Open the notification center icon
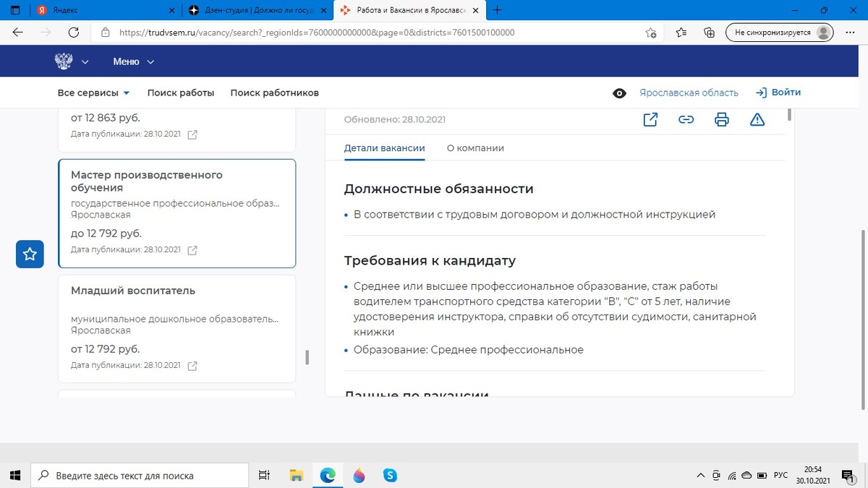This screenshot has width=868, height=488. 849,475
